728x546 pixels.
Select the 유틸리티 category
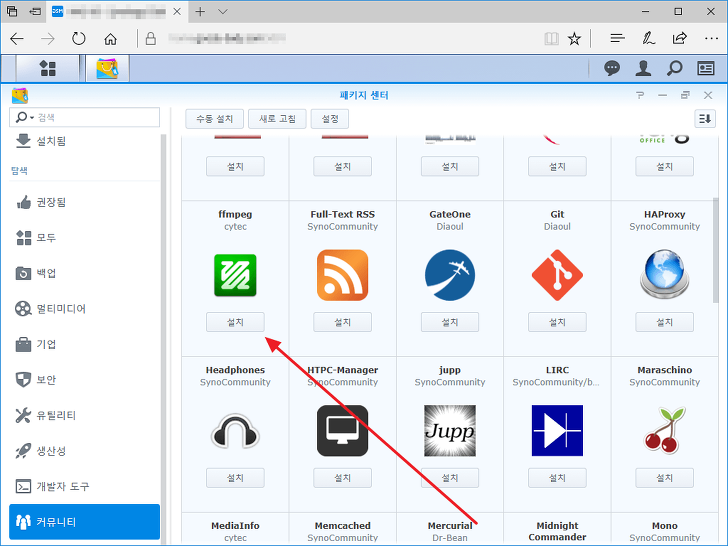[84, 416]
